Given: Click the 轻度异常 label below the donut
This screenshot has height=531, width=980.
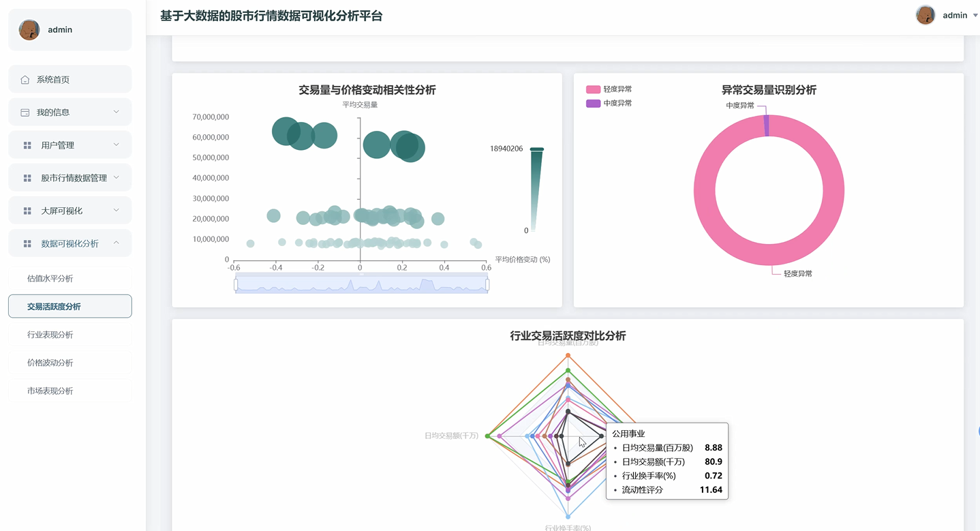Looking at the screenshot, I should pyautogui.click(x=797, y=273).
